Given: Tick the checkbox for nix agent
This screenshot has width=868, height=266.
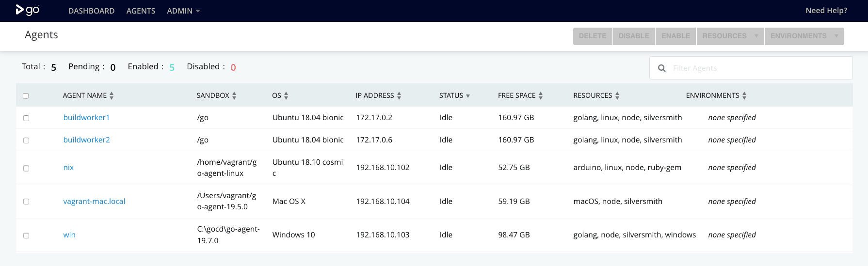Looking at the screenshot, I should 26,168.
